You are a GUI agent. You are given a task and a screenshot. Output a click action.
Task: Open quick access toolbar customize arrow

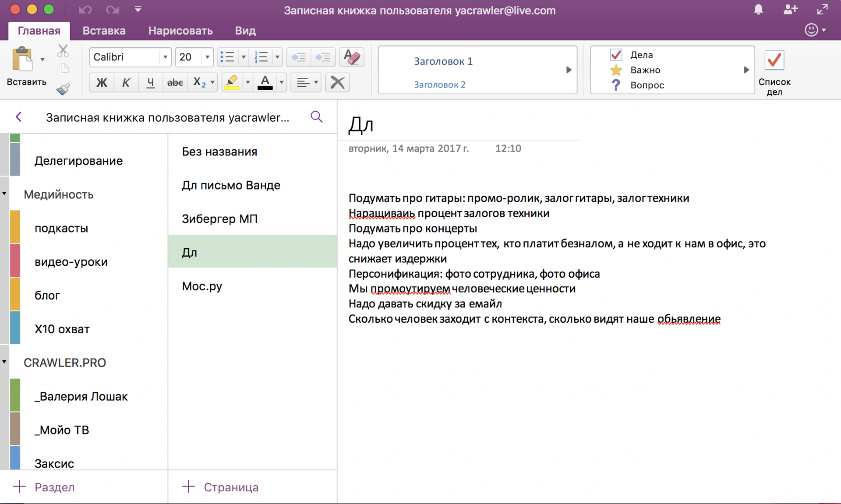pos(138,9)
